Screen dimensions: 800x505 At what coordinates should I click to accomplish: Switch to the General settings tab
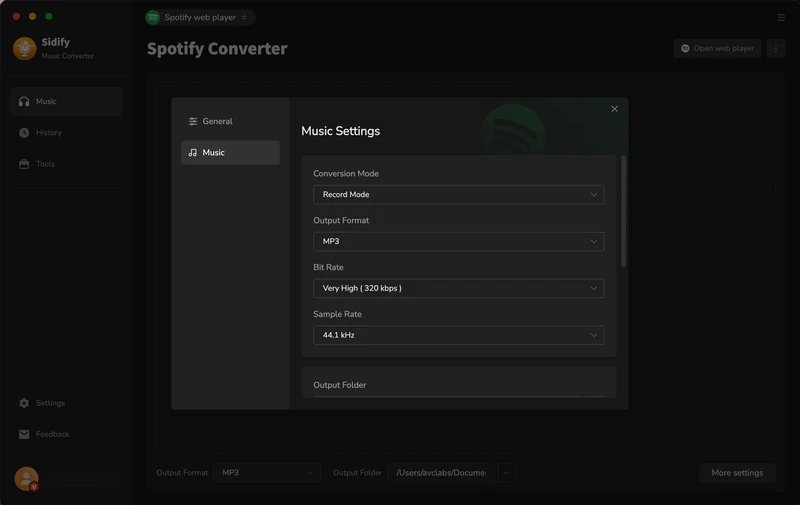pos(230,121)
